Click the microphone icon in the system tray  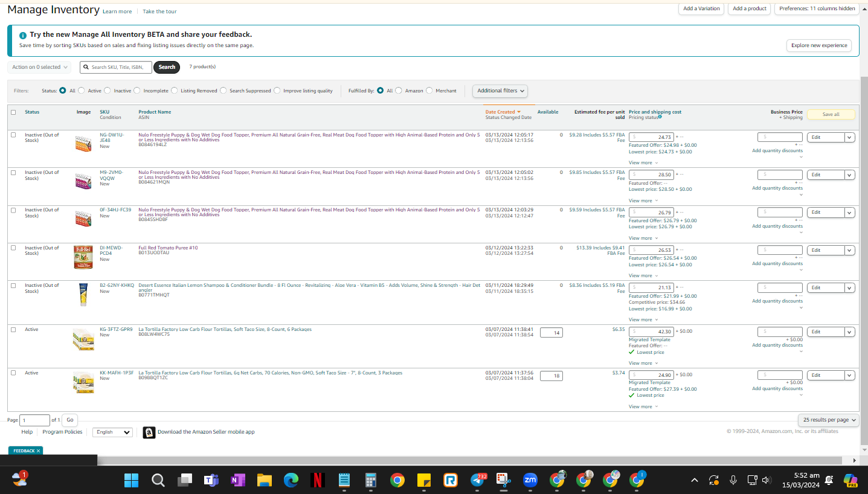pyautogui.click(x=733, y=480)
